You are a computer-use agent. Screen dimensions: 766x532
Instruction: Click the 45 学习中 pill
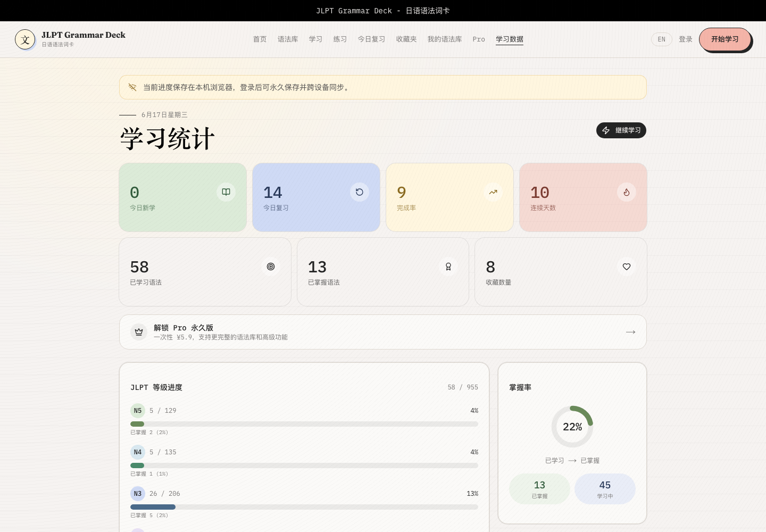click(605, 489)
